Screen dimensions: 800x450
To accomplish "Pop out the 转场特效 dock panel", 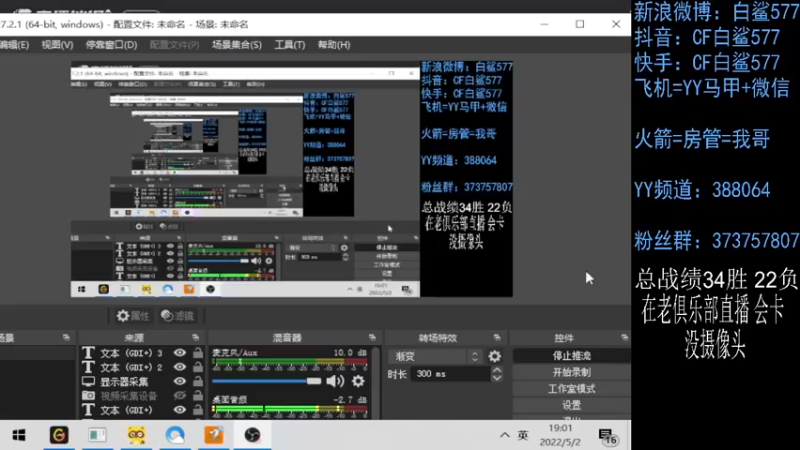I will (x=497, y=337).
